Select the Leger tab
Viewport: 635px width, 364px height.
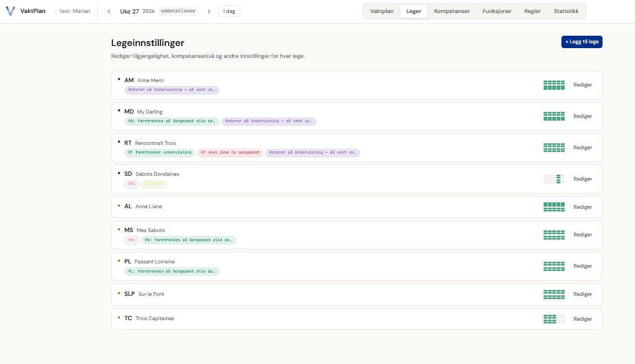(x=413, y=11)
